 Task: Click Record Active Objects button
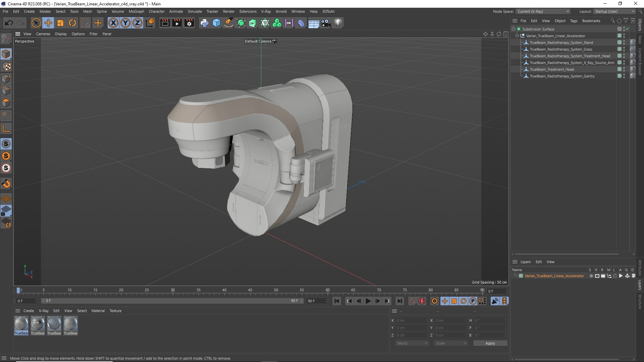tap(413, 301)
